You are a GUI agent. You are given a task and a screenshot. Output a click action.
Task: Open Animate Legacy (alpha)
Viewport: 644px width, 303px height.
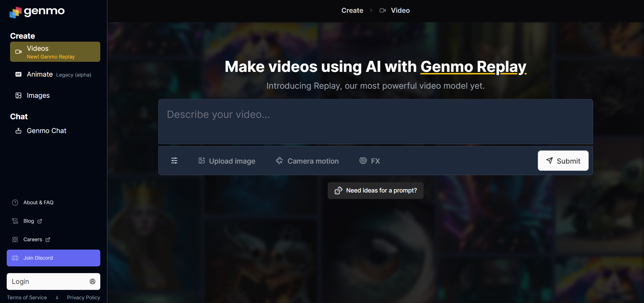[x=55, y=75]
